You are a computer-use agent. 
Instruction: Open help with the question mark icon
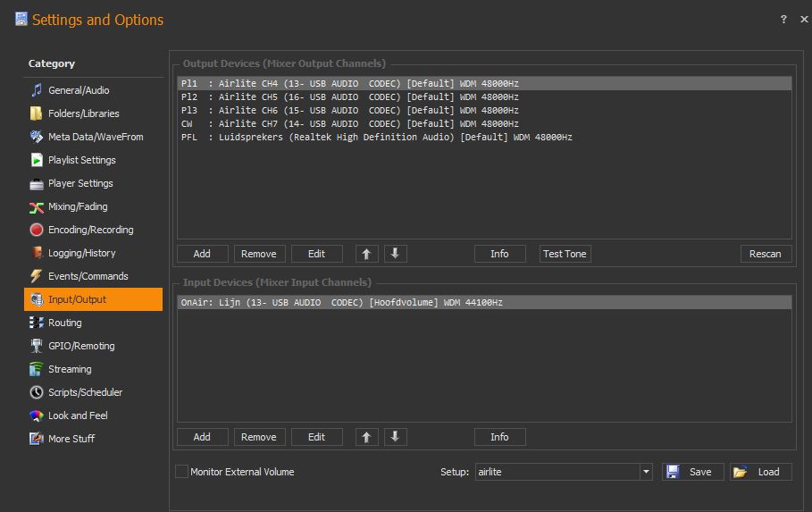click(783, 19)
